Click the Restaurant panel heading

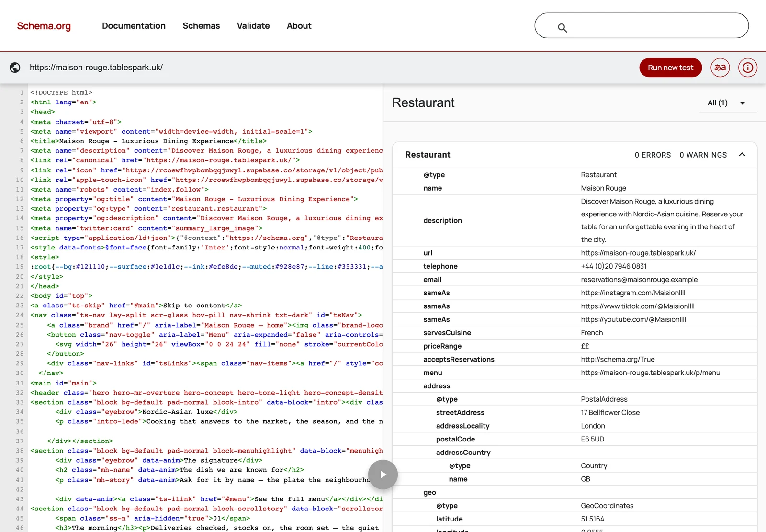click(x=423, y=102)
